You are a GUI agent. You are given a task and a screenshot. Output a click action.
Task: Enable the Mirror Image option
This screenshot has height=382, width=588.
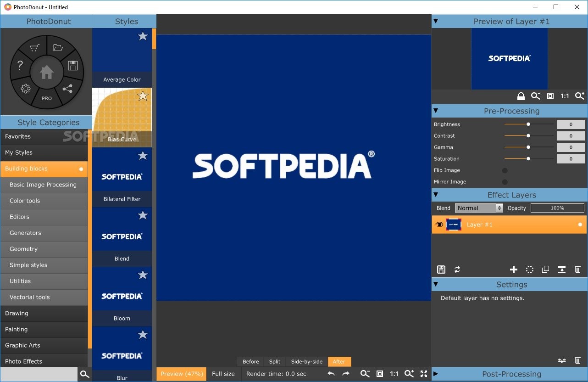point(505,182)
